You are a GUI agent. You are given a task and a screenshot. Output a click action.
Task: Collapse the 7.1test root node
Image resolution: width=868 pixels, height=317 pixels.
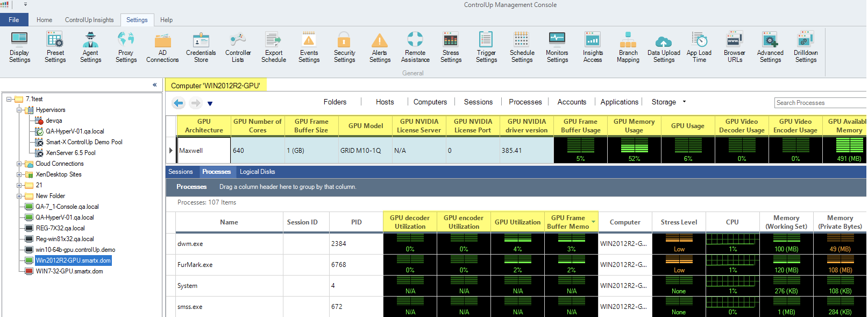pyautogui.click(x=9, y=99)
